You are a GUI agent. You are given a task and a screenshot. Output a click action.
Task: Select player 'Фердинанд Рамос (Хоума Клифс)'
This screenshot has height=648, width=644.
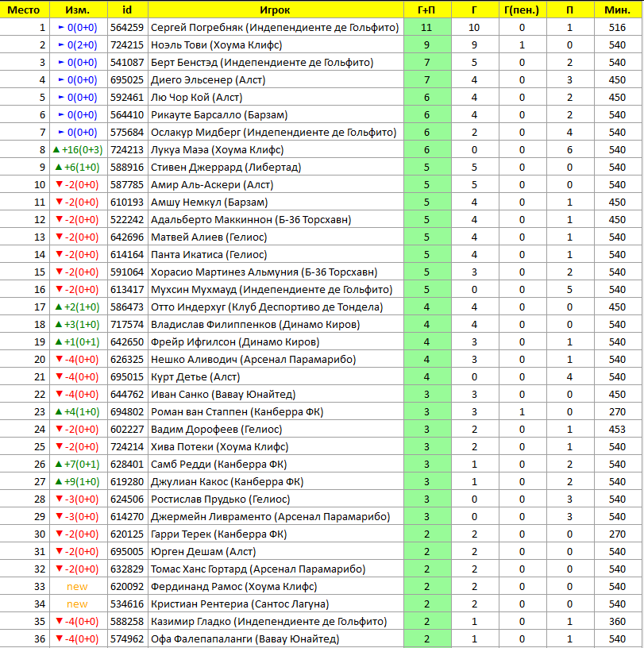click(234, 586)
